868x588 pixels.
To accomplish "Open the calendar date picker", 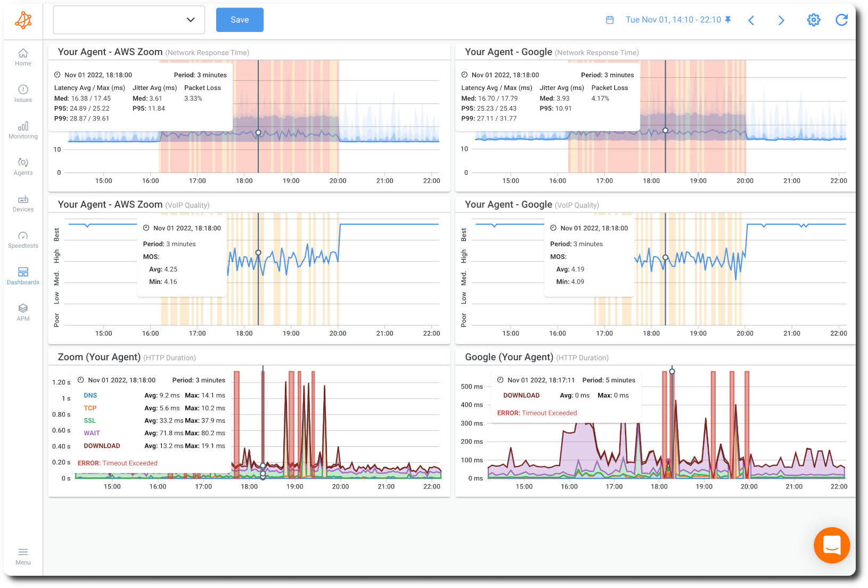I will coord(609,19).
